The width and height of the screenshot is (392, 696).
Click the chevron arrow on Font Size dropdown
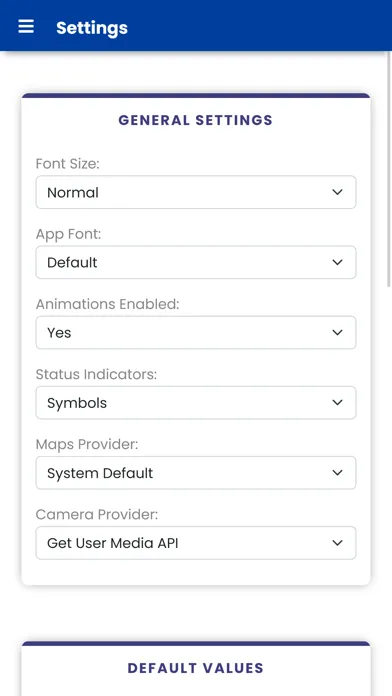coord(337,192)
